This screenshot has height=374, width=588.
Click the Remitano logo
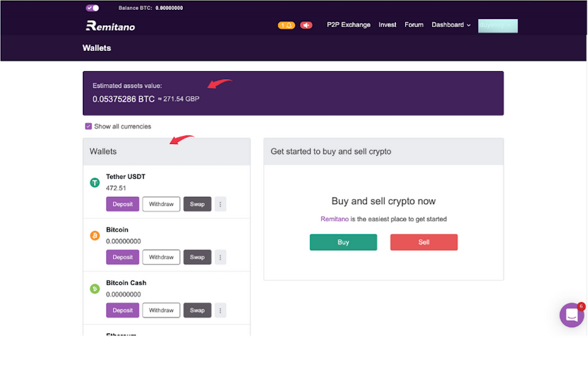pos(110,26)
